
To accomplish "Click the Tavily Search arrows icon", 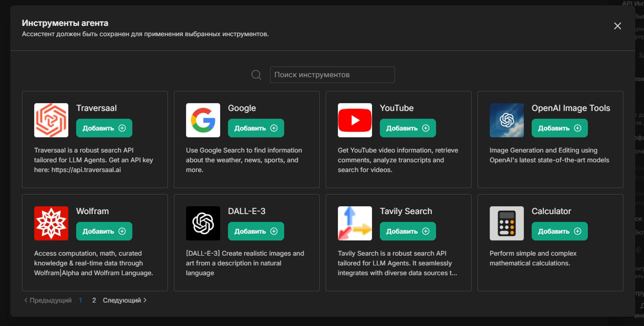I will (x=355, y=223).
